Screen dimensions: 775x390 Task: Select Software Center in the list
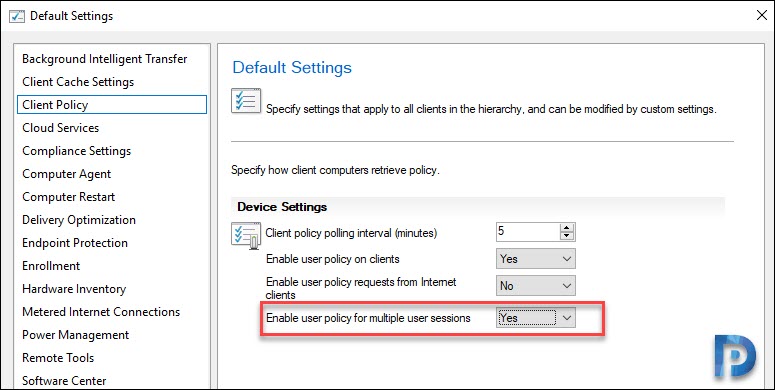[64, 381]
